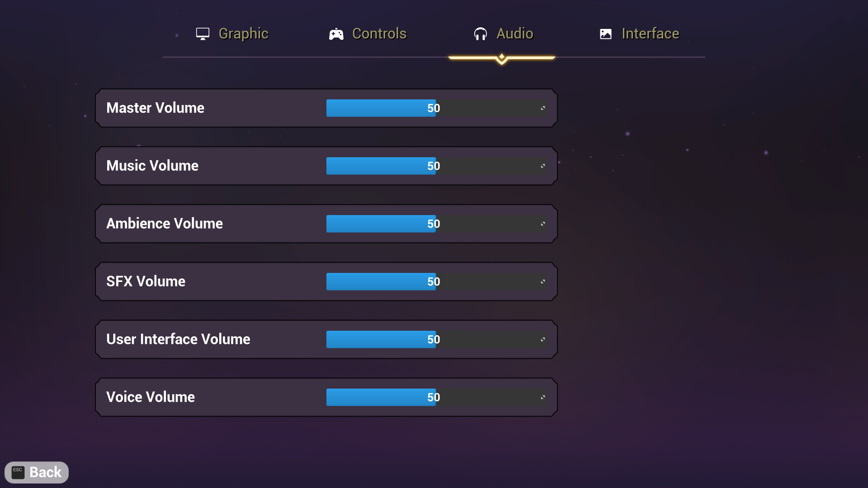Select the Ambience Volume setting row label

coord(165,224)
